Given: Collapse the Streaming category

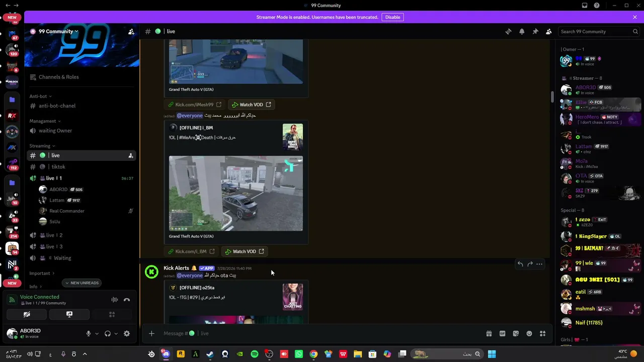Looking at the screenshot, I should coord(42,146).
